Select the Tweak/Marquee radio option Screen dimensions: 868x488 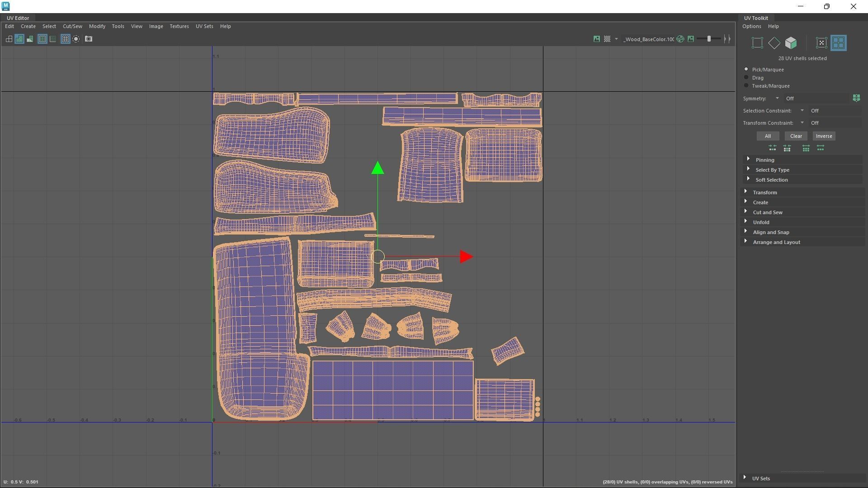click(x=746, y=86)
